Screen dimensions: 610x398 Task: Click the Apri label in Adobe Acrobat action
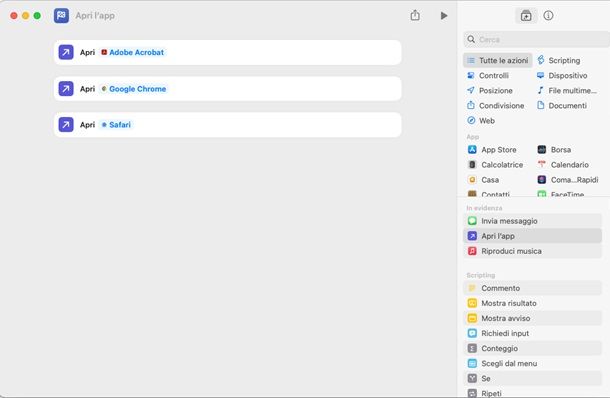click(88, 53)
